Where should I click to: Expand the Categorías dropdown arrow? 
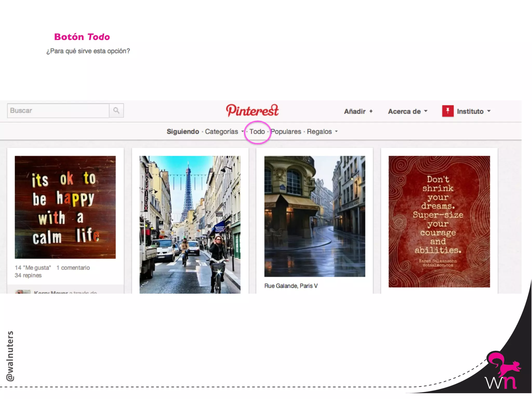pos(242,131)
